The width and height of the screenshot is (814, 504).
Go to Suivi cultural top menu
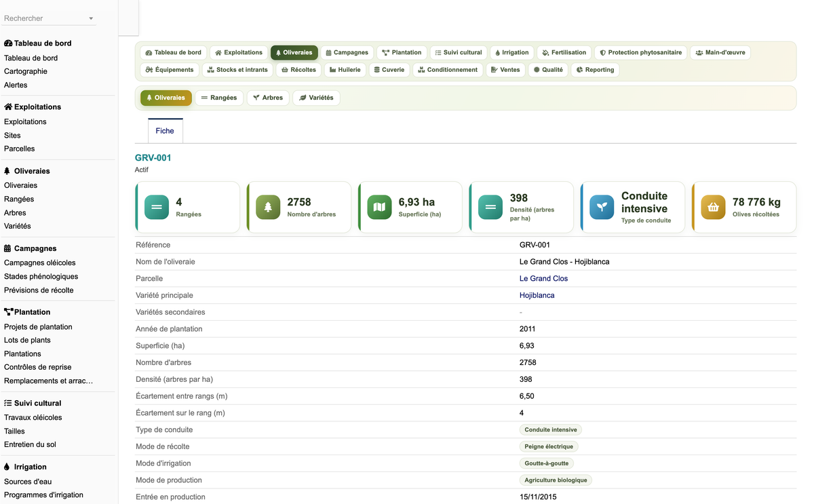click(x=459, y=52)
